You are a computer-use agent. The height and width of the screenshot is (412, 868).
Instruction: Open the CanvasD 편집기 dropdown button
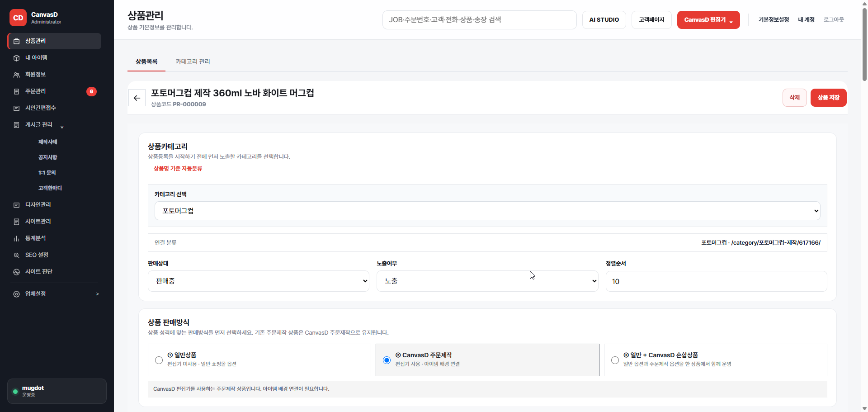708,20
